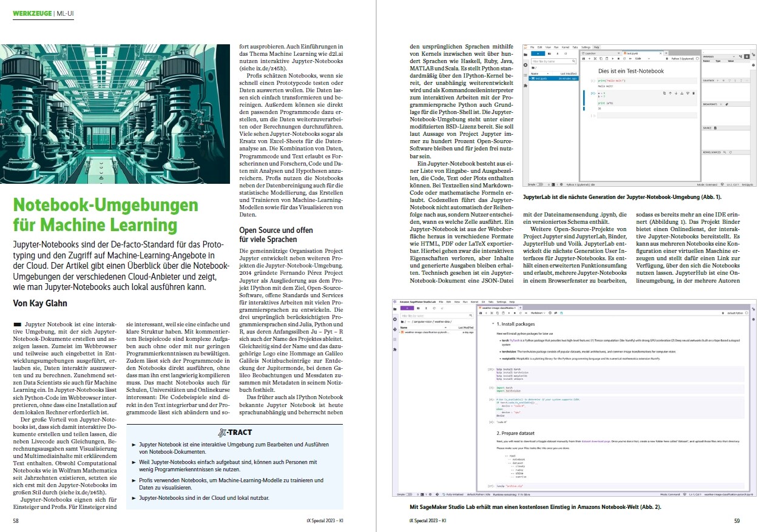
Task: Run the selected cell in test.ipynb toolbar
Action: (x=612, y=59)
